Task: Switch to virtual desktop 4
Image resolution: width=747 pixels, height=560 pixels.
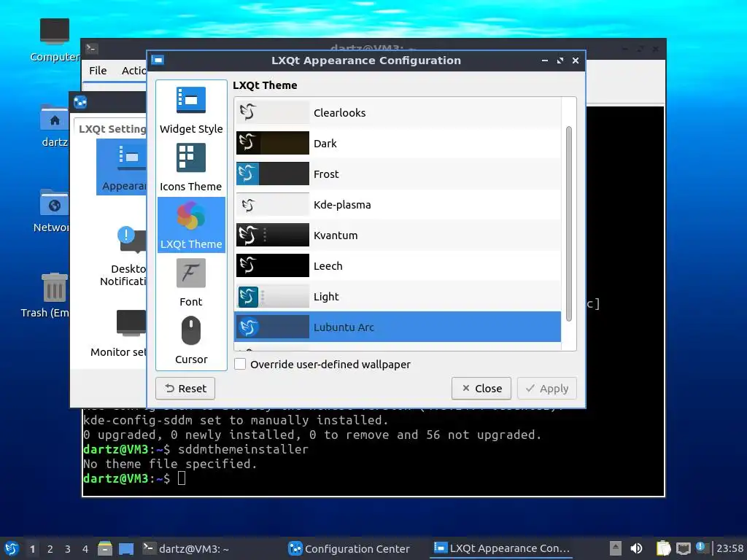Action: pos(85,548)
